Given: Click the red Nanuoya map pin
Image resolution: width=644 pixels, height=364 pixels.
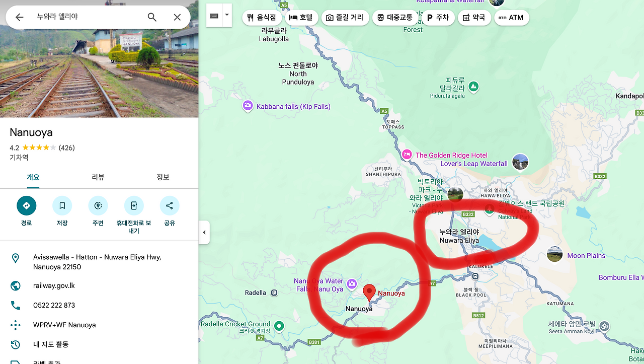Looking at the screenshot, I should 369,293.
